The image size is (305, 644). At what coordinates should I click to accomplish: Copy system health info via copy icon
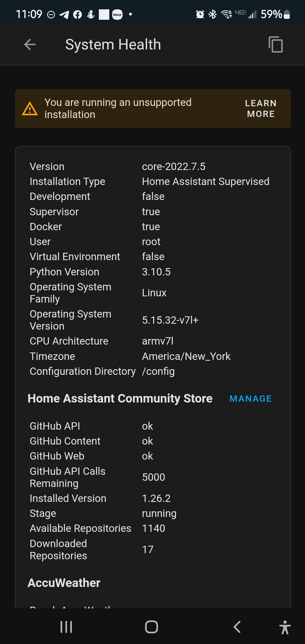pos(275,45)
